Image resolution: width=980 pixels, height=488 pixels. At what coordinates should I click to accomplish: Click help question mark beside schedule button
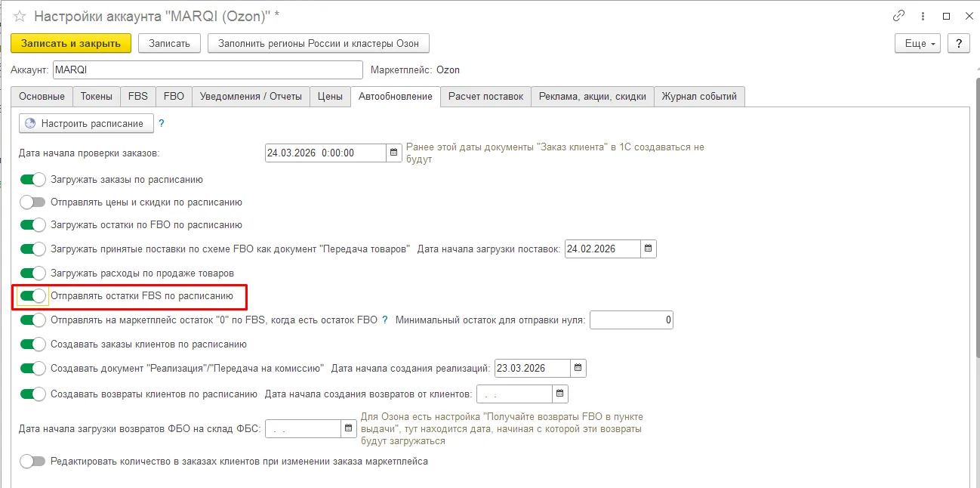click(161, 123)
